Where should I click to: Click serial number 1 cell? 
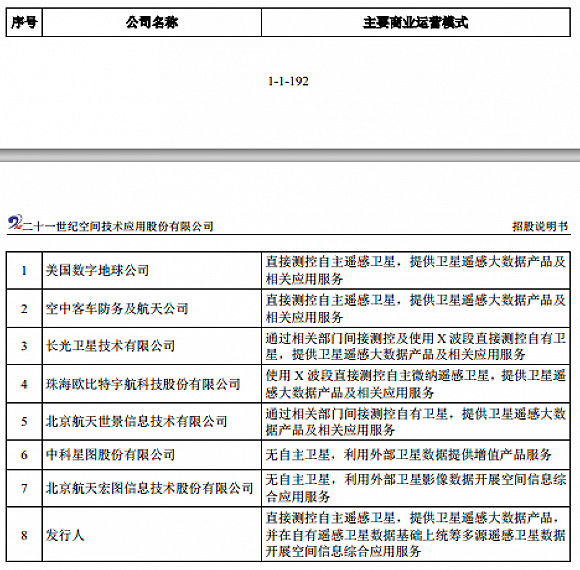24,270
